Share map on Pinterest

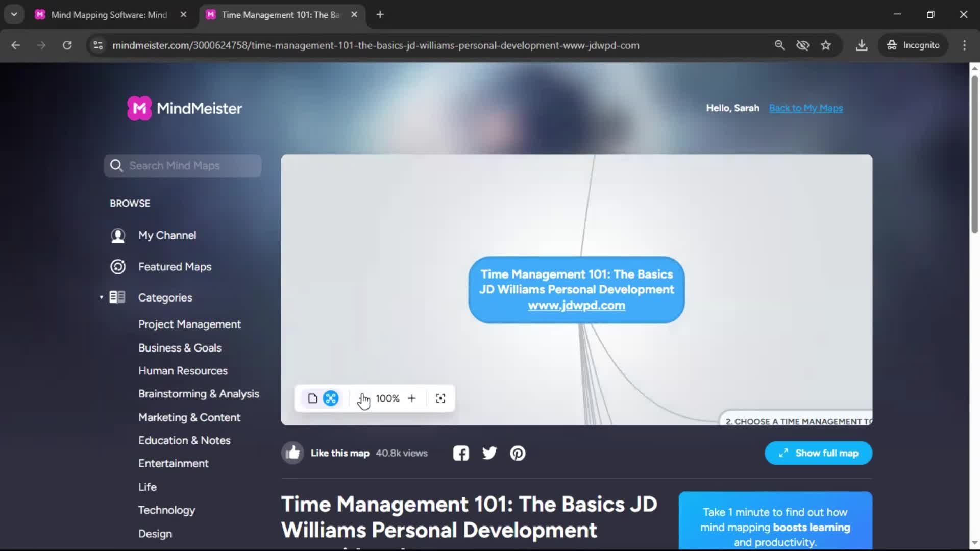tap(518, 453)
